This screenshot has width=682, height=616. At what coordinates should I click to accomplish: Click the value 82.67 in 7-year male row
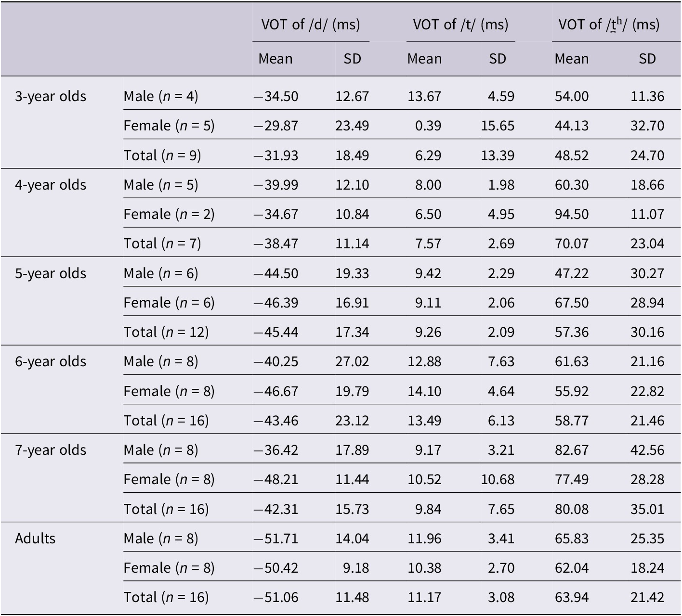coord(572,450)
